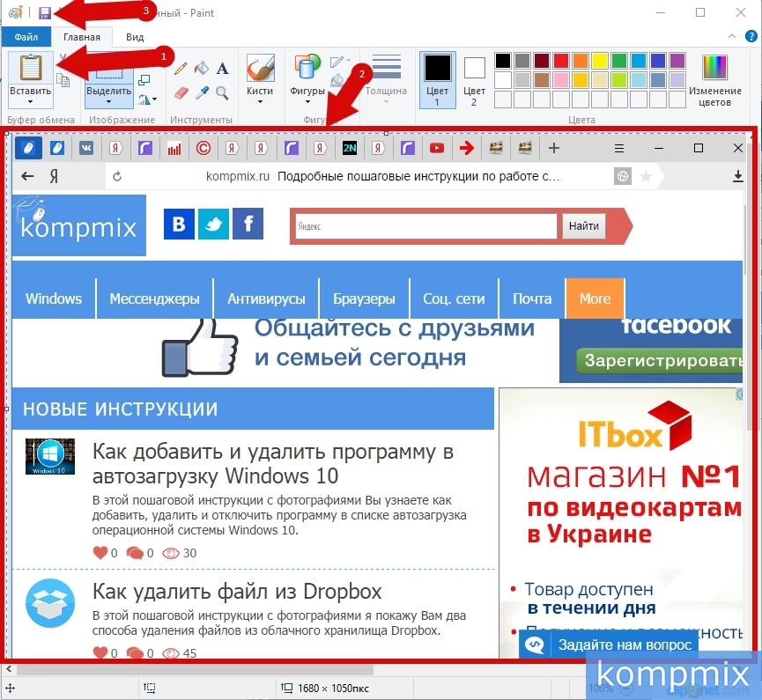
Task: Click the selection size status icon
Action: (x=150, y=688)
